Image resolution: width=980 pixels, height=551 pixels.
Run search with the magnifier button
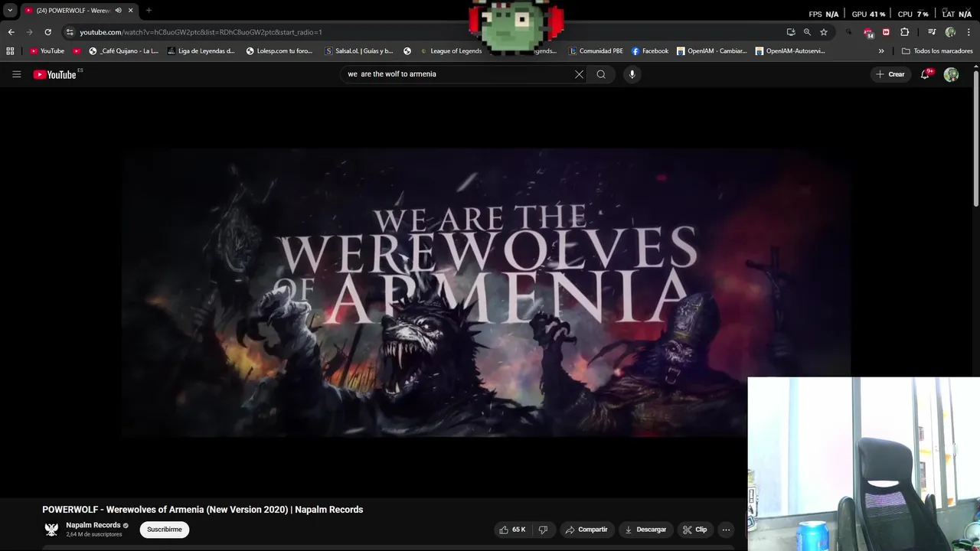click(x=601, y=74)
